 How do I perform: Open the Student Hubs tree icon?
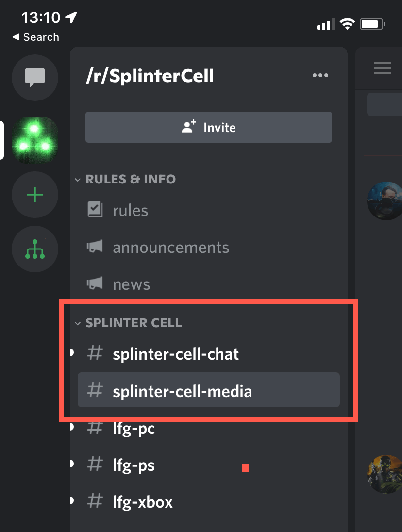point(35,249)
